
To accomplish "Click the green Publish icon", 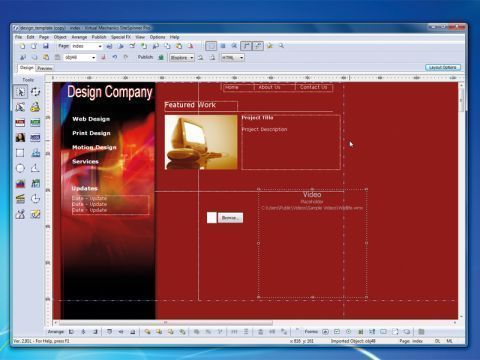I will click(x=161, y=57).
